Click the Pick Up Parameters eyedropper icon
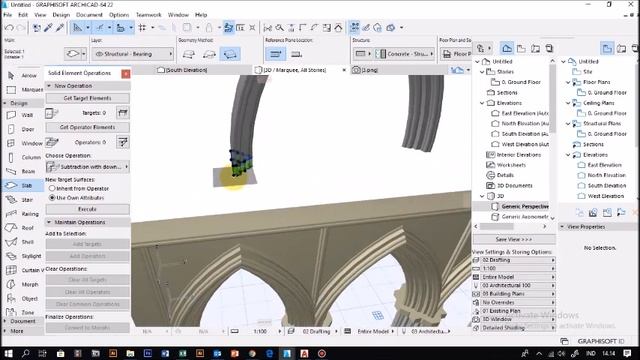Screen dimensions: 640x360 click(48, 28)
